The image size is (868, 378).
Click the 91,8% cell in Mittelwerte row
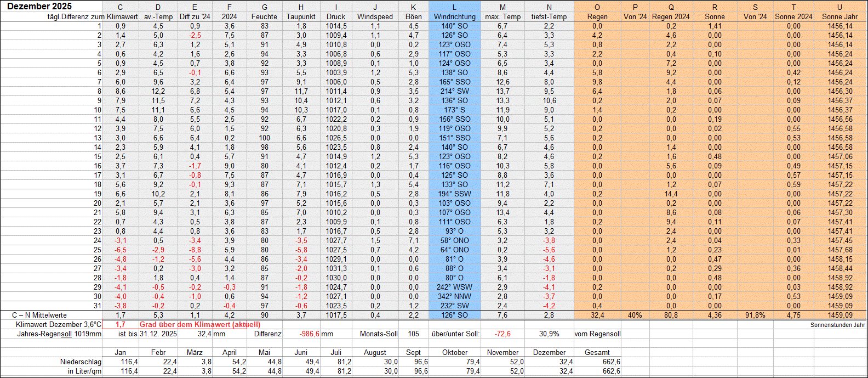(755, 315)
